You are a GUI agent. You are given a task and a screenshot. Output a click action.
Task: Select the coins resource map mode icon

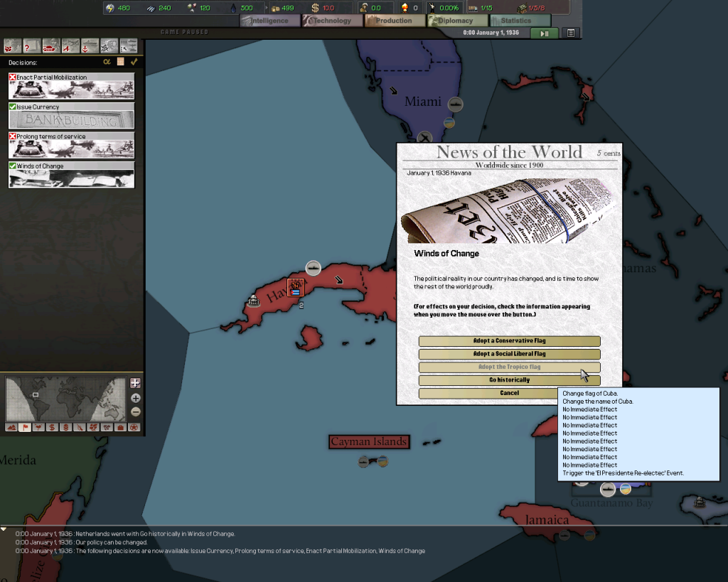[x=66, y=427]
